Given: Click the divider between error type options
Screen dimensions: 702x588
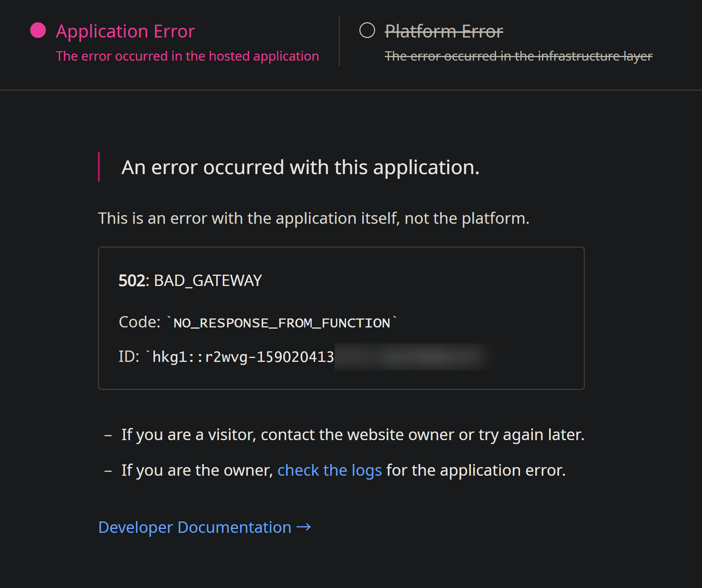Looking at the screenshot, I should click(x=339, y=41).
